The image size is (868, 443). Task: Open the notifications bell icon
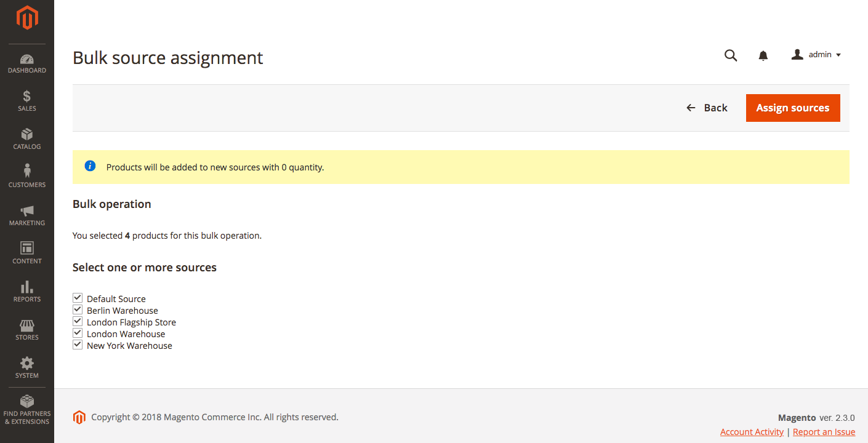763,56
